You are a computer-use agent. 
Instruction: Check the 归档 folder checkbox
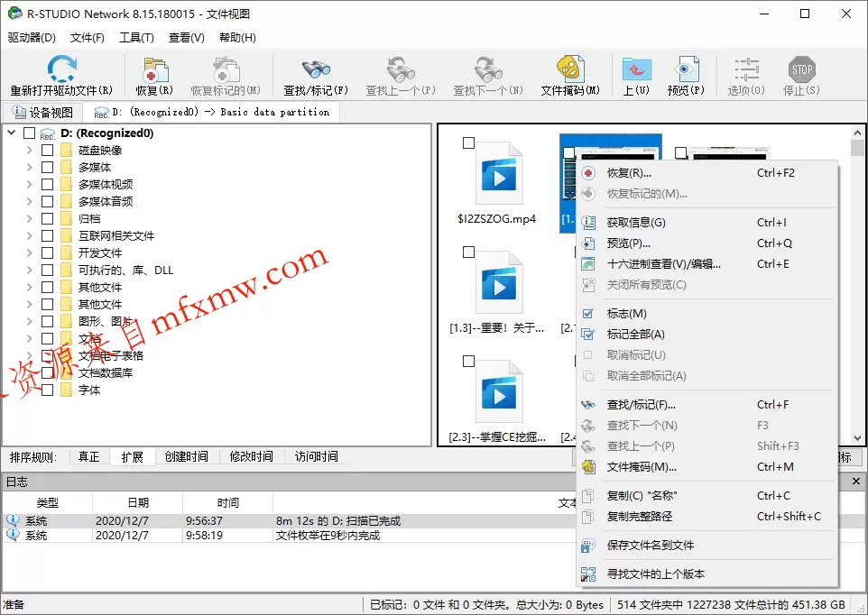pyautogui.click(x=48, y=218)
